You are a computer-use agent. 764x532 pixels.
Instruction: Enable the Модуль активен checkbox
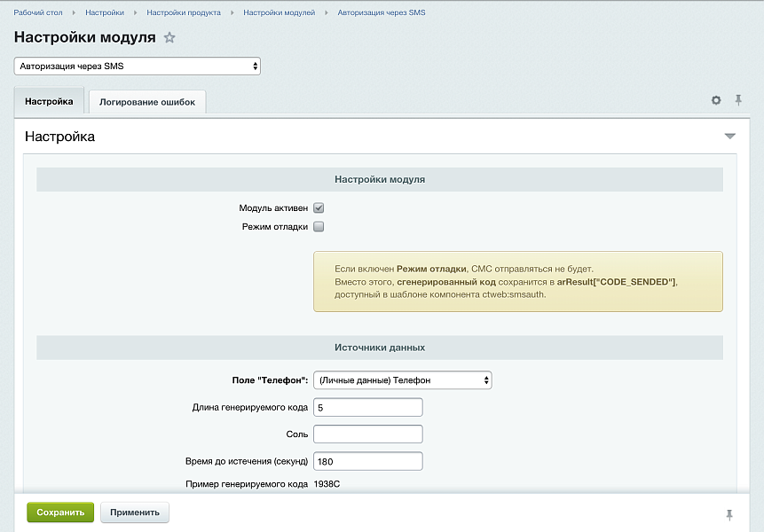(317, 208)
